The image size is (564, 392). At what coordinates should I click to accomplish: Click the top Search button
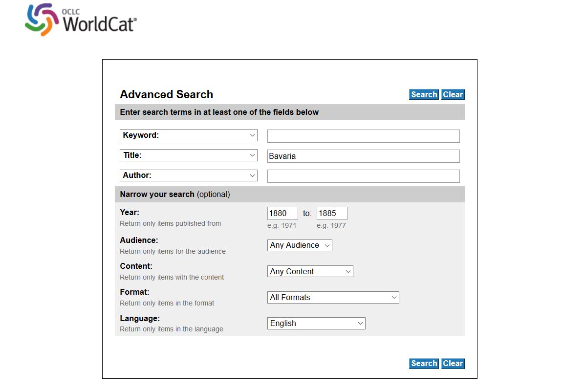pyautogui.click(x=424, y=95)
